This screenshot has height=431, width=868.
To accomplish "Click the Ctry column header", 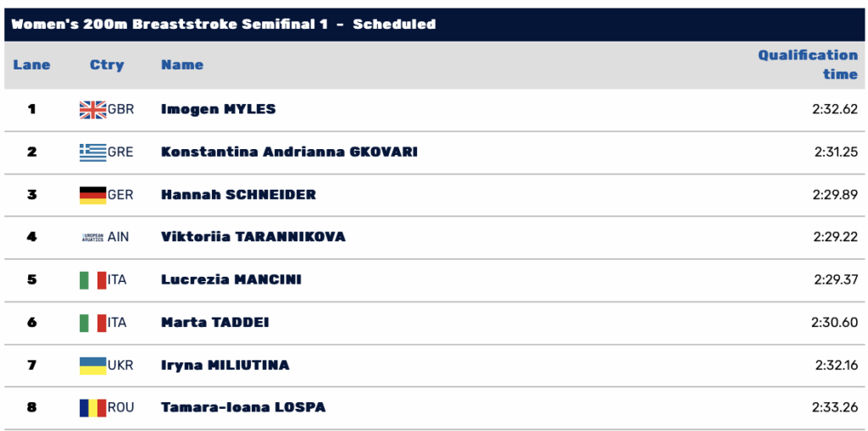I will point(107,65).
